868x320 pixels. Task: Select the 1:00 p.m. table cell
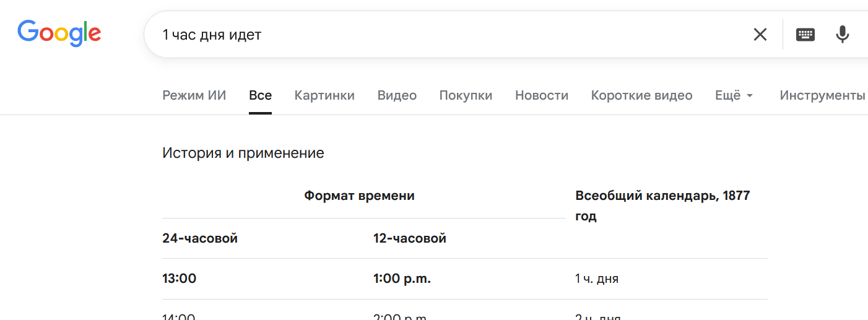click(x=402, y=279)
